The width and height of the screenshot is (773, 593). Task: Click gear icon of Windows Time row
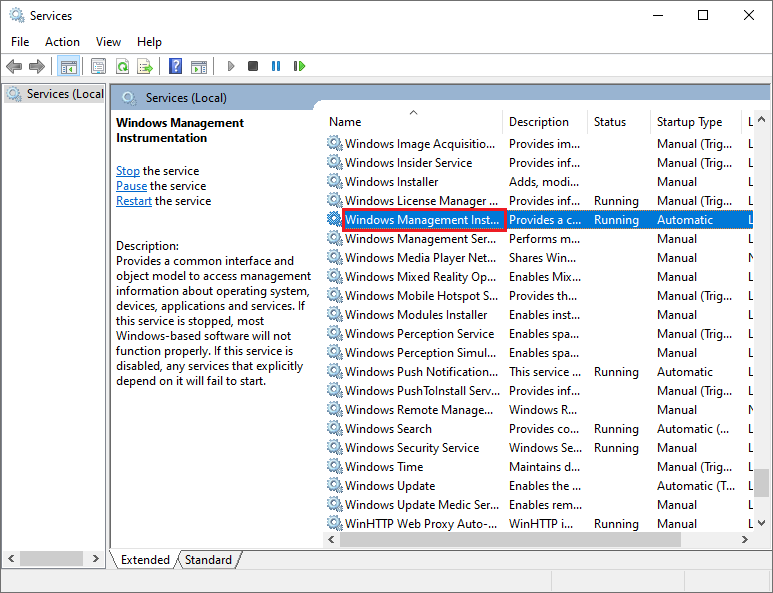tap(335, 466)
